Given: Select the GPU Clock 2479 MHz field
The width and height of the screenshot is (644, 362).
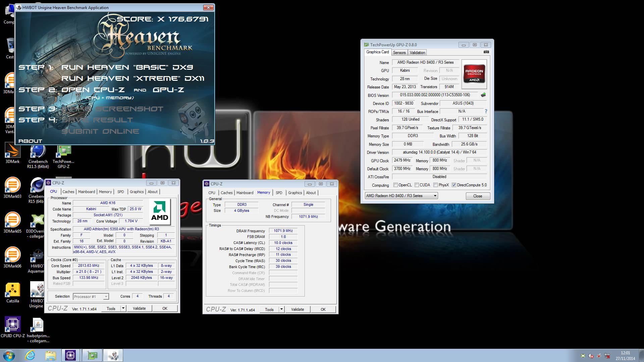Looking at the screenshot, I should (402, 161).
